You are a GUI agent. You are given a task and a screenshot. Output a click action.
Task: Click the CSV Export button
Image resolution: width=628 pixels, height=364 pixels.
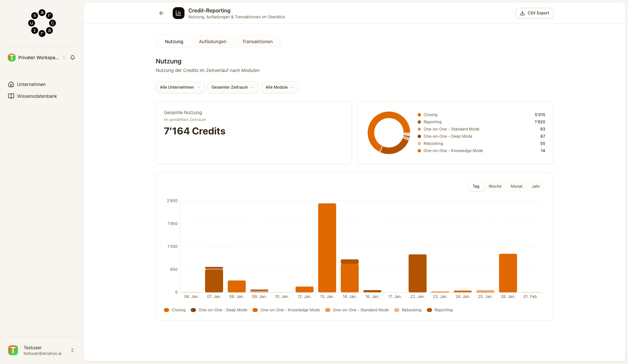click(x=534, y=13)
